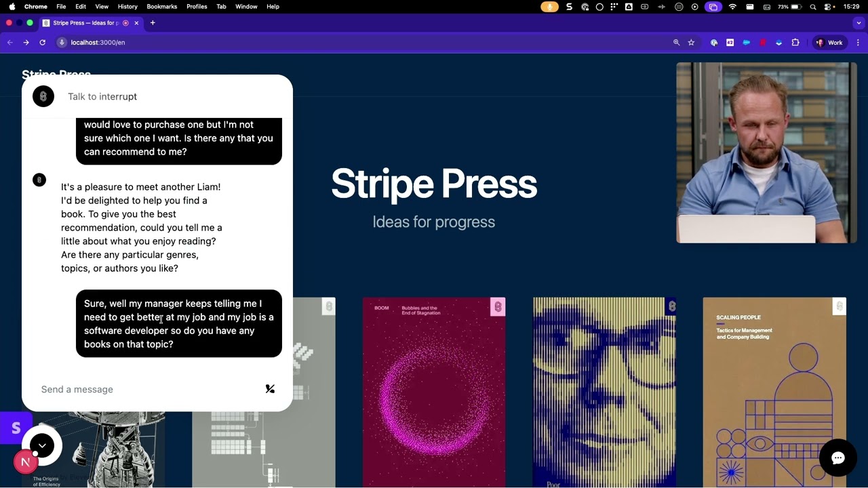
Task: Click the agent reply greeting Liam
Action: click(x=142, y=227)
